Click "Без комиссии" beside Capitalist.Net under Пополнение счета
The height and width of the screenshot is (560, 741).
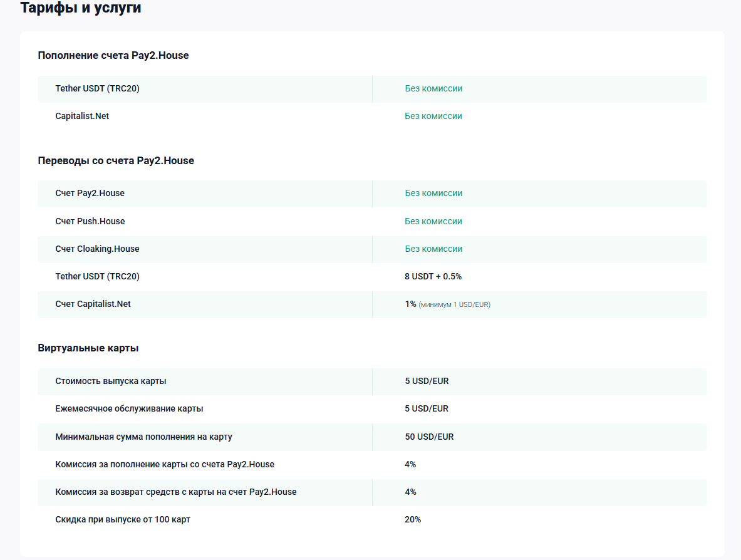(x=433, y=116)
